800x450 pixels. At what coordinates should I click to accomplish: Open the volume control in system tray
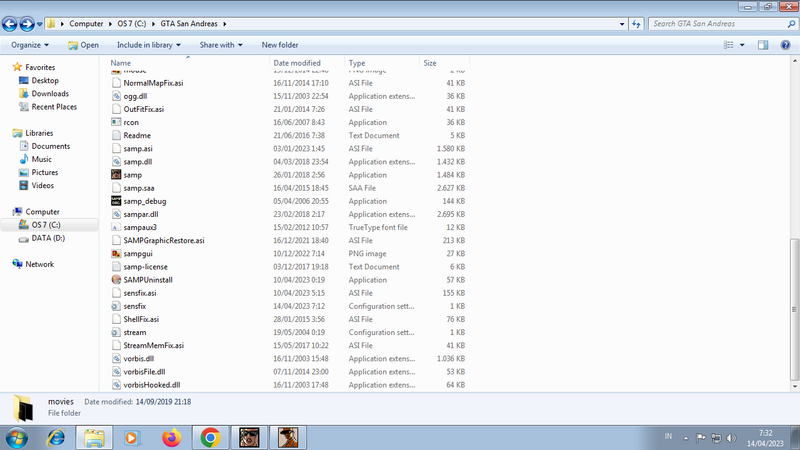pos(732,438)
